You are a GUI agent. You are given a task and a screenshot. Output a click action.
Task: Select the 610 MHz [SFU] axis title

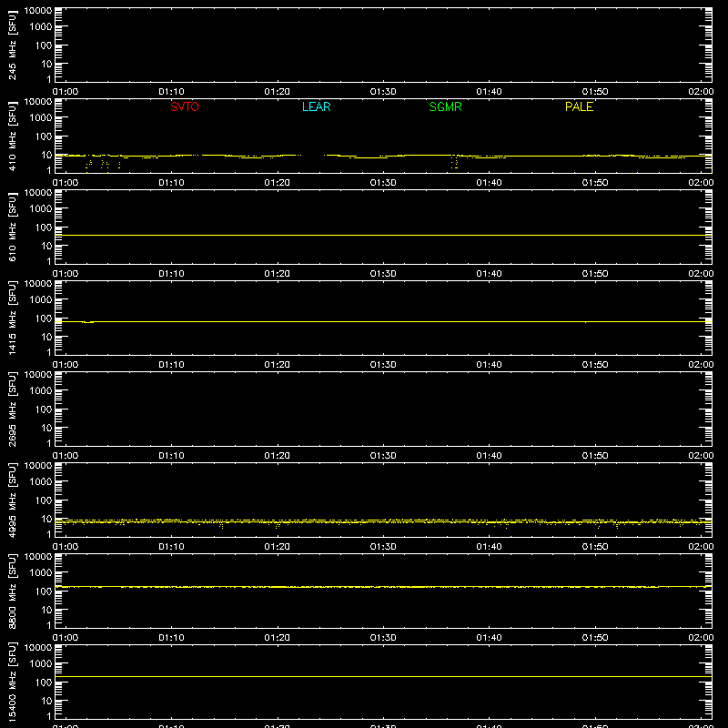(13, 227)
